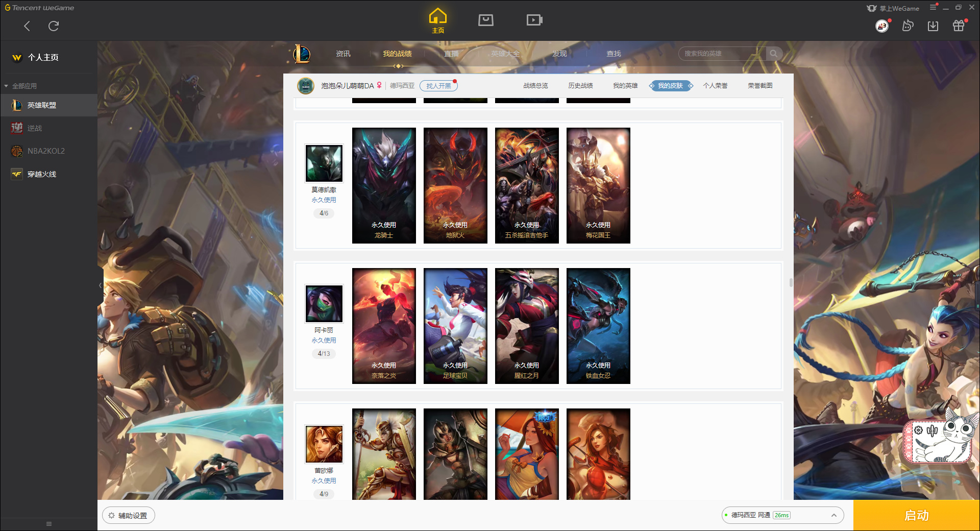Go back using the back arrow
Screen dimensions: 980x531
click(27, 26)
